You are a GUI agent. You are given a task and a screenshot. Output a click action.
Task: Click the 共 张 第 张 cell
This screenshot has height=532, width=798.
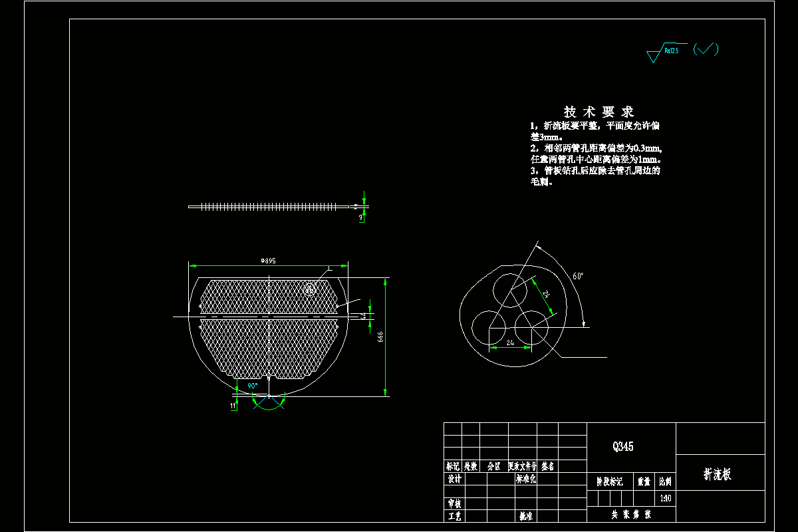tap(631, 515)
